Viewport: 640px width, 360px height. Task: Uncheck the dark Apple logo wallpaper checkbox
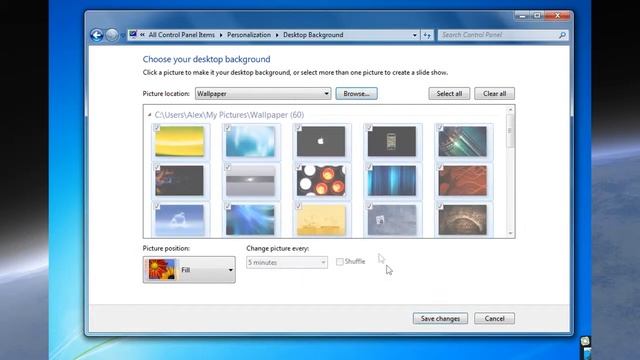click(298, 128)
